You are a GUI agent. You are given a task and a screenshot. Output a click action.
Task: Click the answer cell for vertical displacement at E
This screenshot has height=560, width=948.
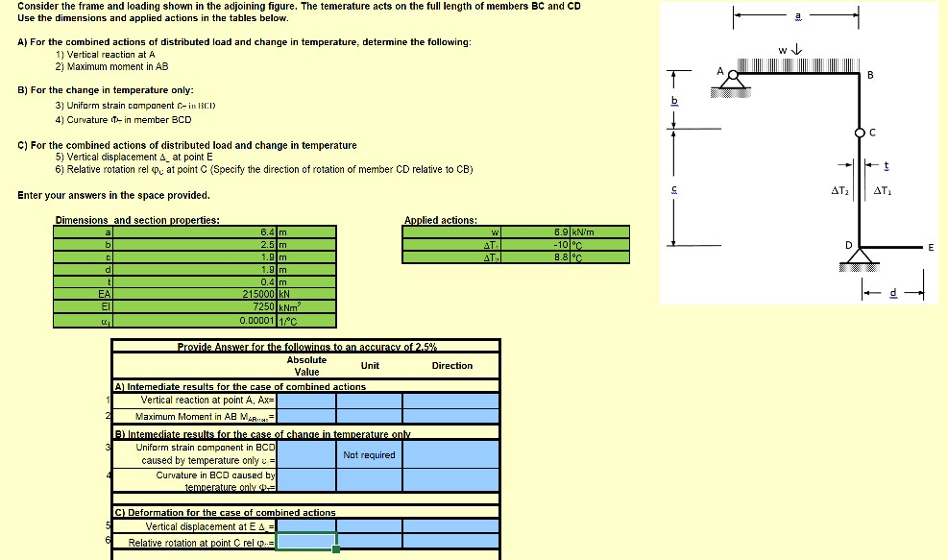point(305,525)
